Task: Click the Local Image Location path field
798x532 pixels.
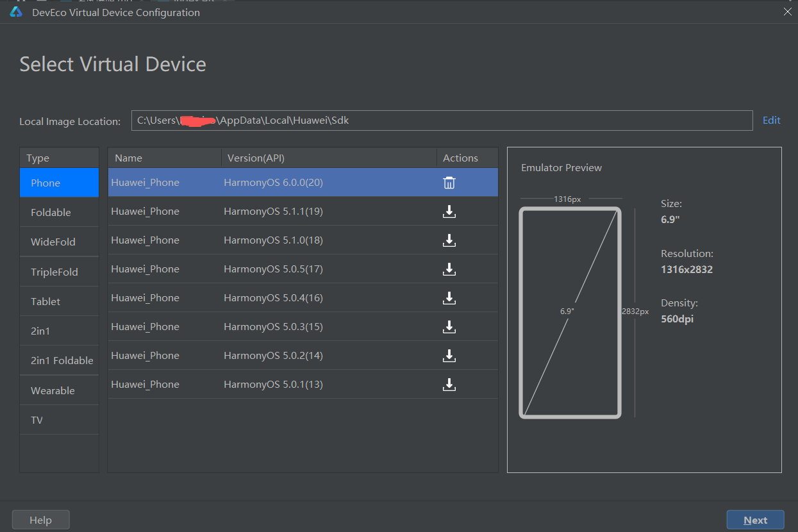Action: (442, 121)
